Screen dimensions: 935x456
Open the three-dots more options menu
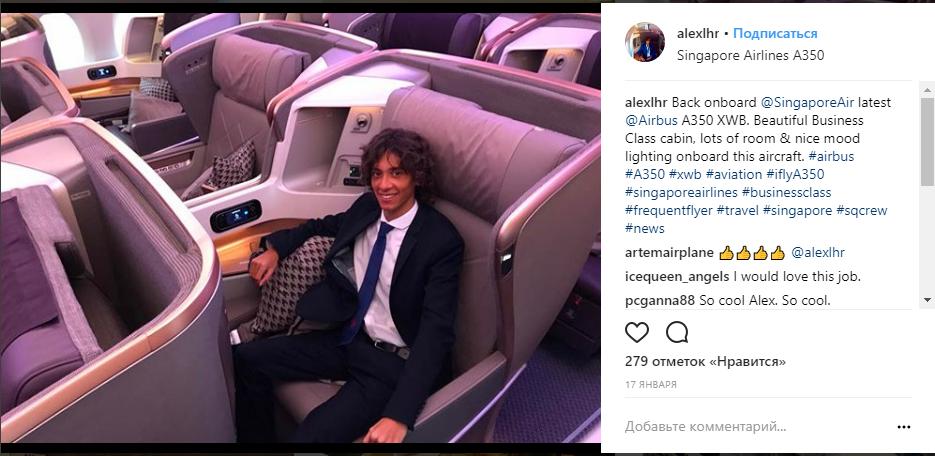pyautogui.click(x=903, y=427)
